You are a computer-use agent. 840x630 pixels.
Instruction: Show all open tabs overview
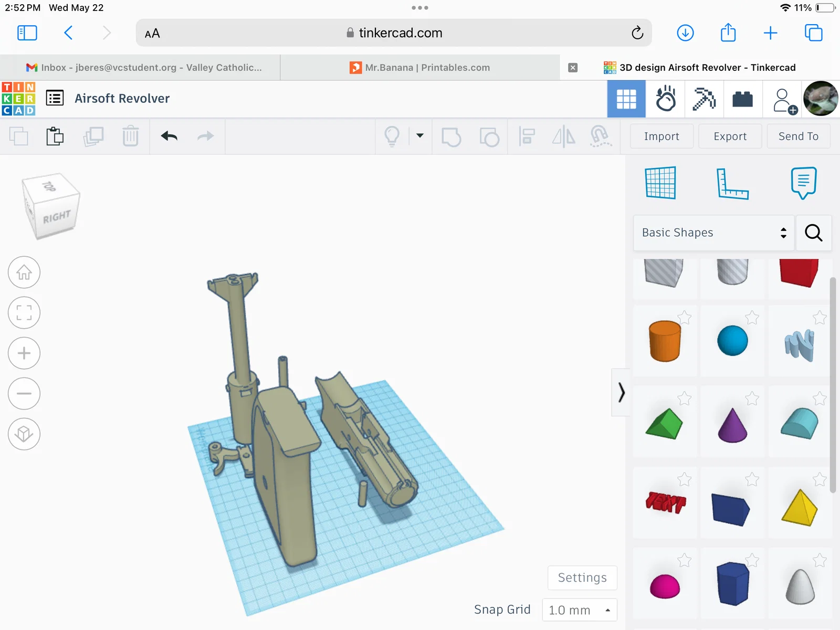click(813, 33)
